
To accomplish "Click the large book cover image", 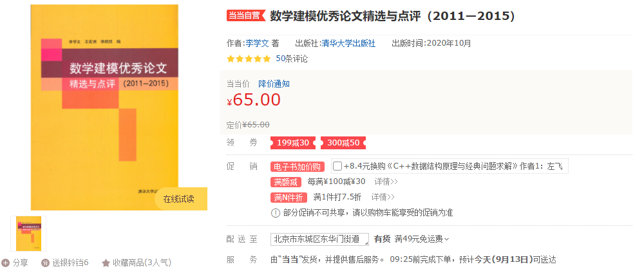I will pyautogui.click(x=104, y=107).
